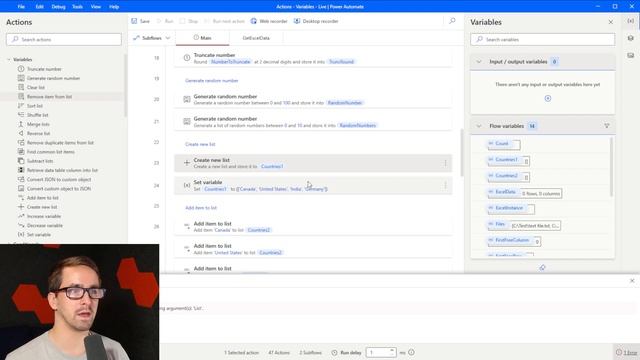
Task: Select the Truncate number step on line 18
Action: (313, 58)
